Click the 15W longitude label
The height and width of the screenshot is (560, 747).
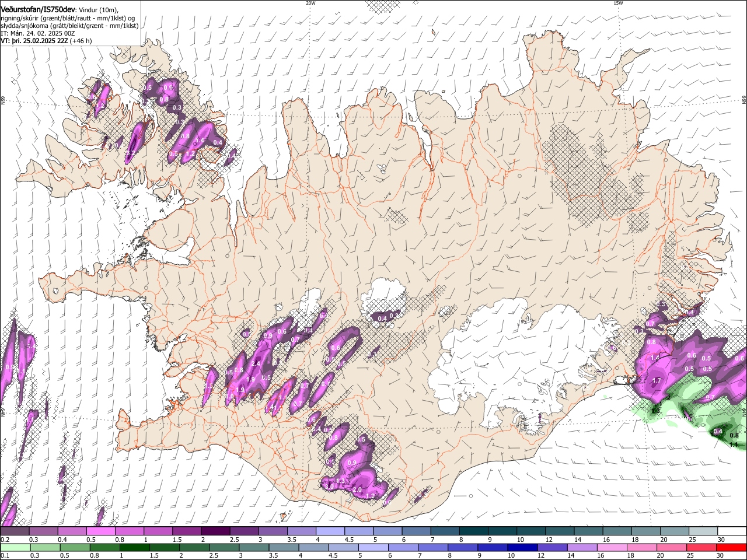pyautogui.click(x=618, y=3)
